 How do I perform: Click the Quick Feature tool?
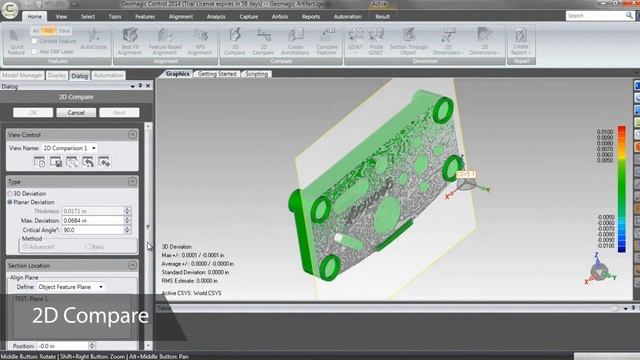pos(16,42)
